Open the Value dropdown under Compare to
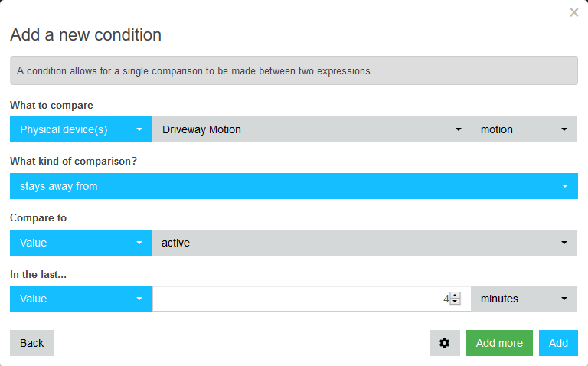The height and width of the screenshot is (366, 588). (x=80, y=243)
